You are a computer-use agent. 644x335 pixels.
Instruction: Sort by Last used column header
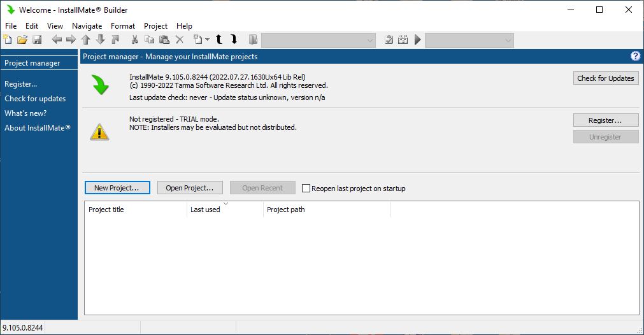tap(225, 210)
